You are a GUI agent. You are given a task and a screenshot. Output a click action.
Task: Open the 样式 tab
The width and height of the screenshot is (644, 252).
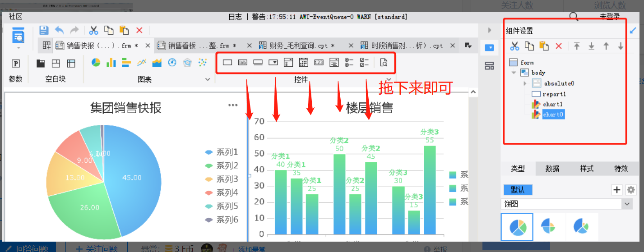[587, 169]
